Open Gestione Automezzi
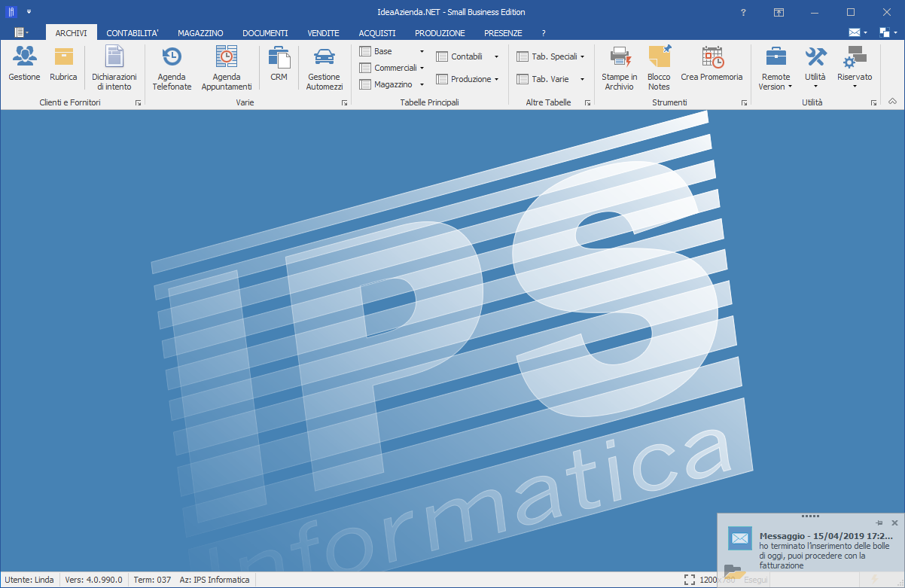Image resolution: width=905 pixels, height=588 pixels. [x=325, y=69]
